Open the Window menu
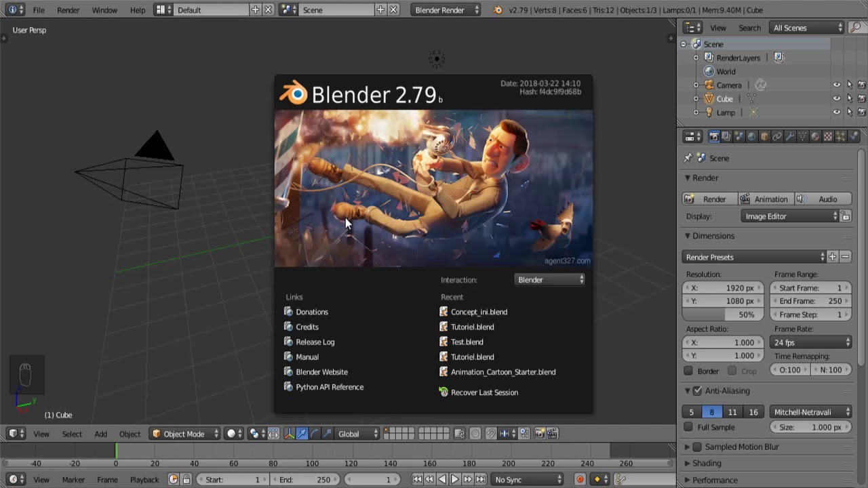Image resolution: width=868 pixels, height=488 pixels. (x=104, y=10)
